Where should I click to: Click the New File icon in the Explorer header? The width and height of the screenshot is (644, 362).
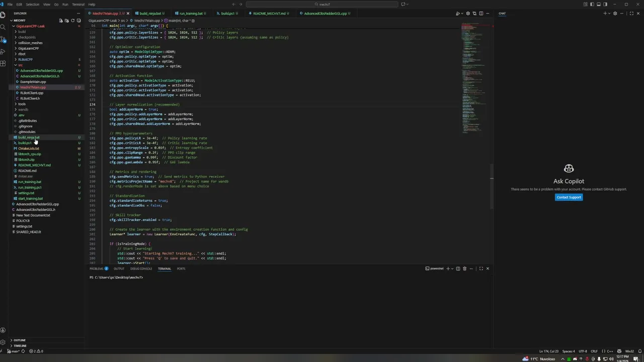tap(61, 21)
